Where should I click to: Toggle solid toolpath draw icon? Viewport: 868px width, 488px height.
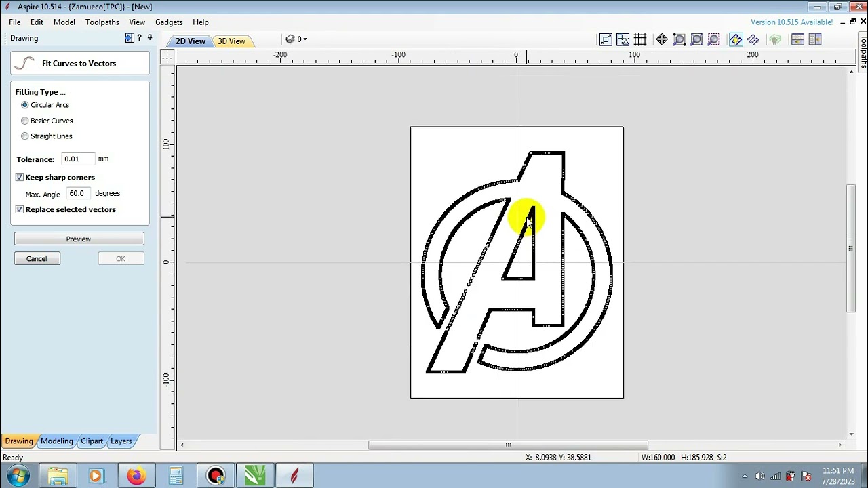(753, 39)
